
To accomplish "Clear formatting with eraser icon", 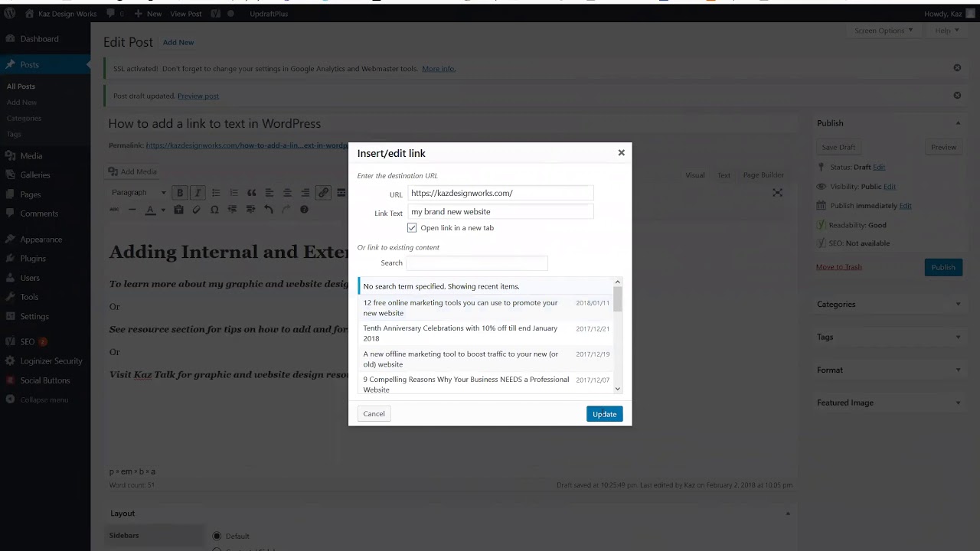I will (196, 210).
